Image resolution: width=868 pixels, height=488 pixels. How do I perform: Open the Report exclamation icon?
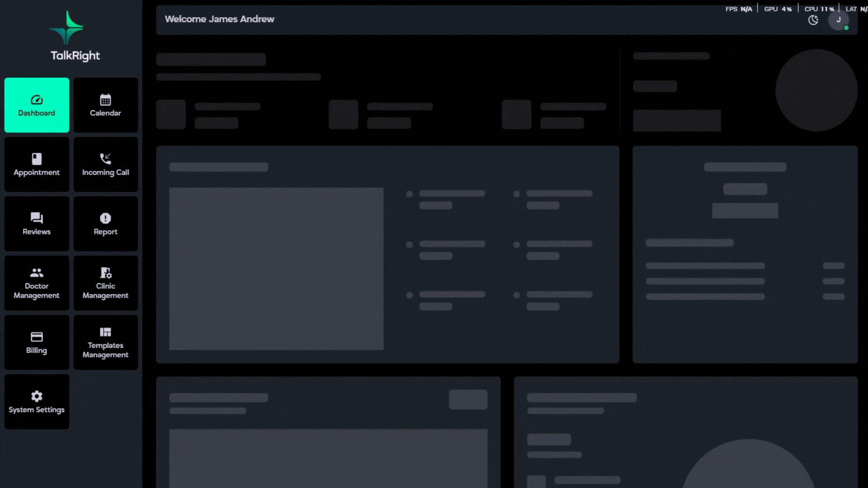tap(105, 218)
